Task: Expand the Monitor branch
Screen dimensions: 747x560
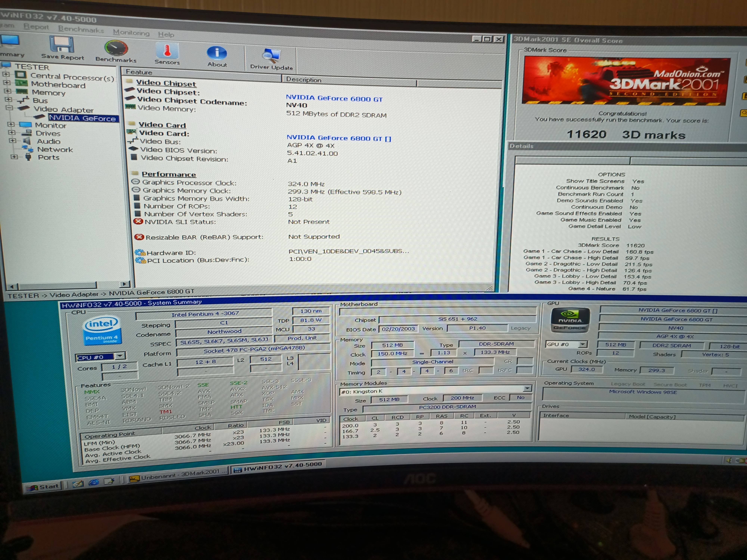Action: (11, 124)
